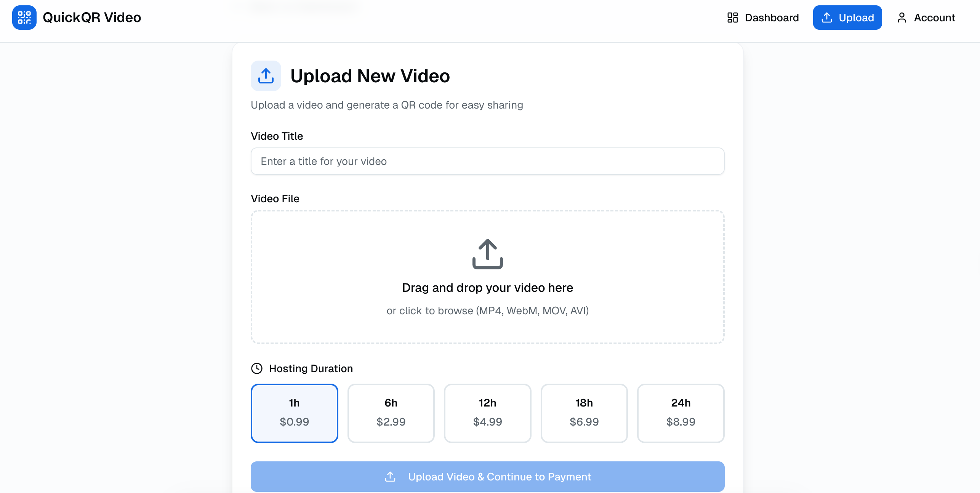Image resolution: width=980 pixels, height=493 pixels.
Task: Click Upload Video & Continue to Payment
Action: pos(487,477)
